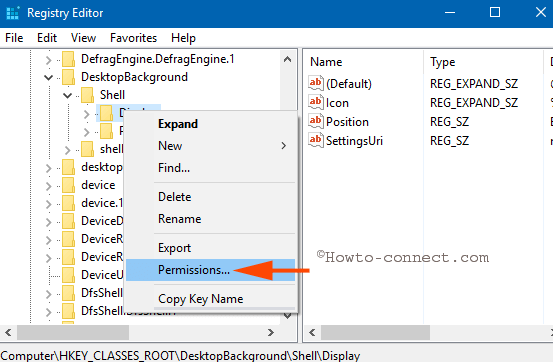Select the Icon value name

pyautogui.click(x=337, y=103)
